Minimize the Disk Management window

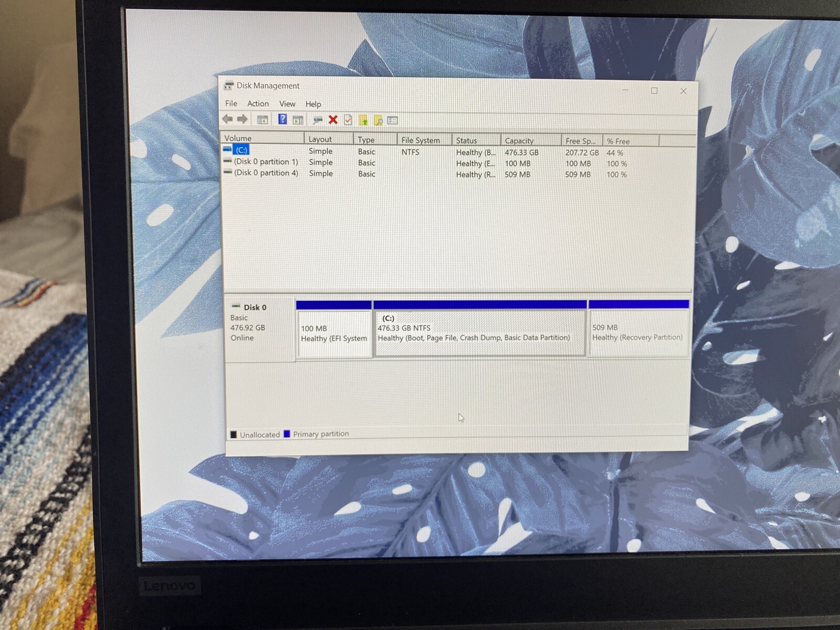[x=625, y=90]
